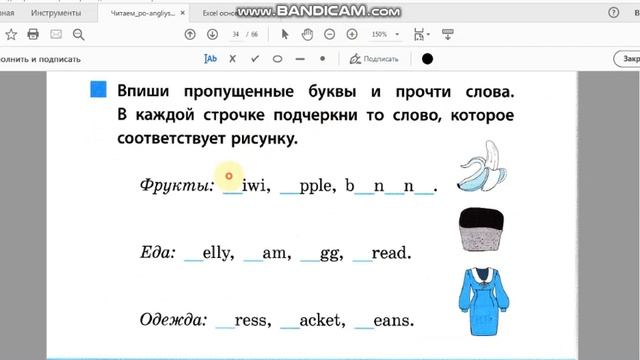The width and height of the screenshot is (640, 360).
Task: Select the dot annotation tool
Action: [x=322, y=59]
